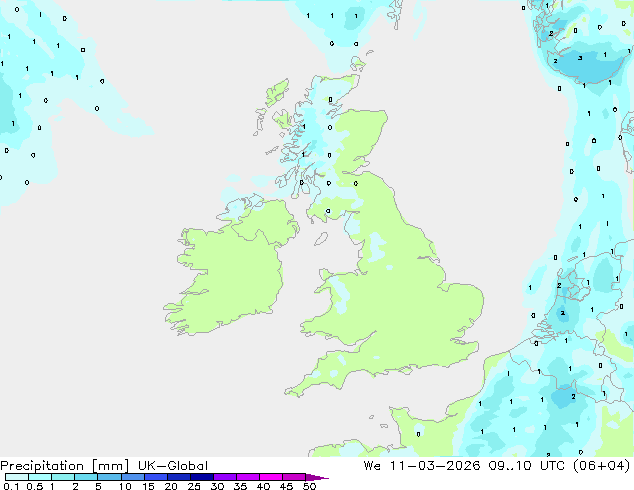Click the 'UK-Global' model label
The width and height of the screenshot is (634, 490).
click(x=173, y=466)
